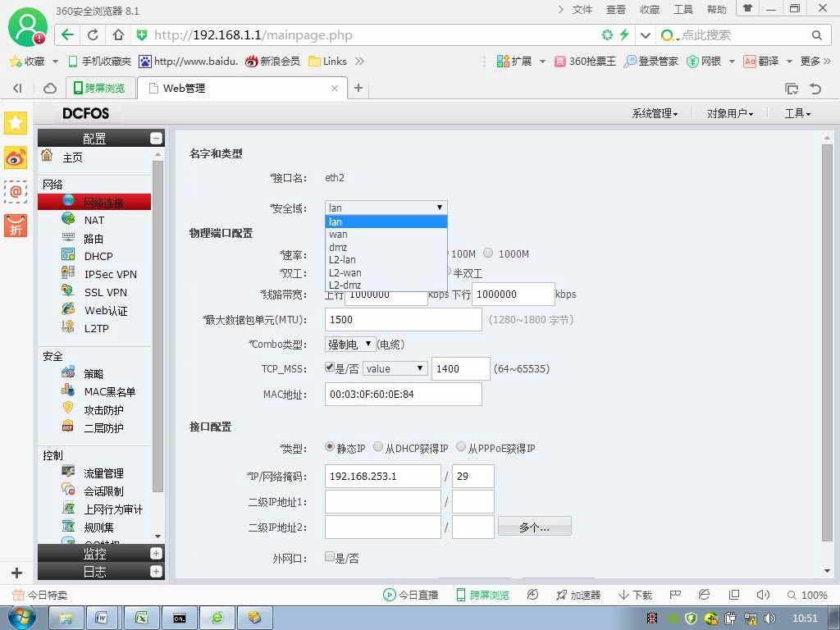Choose L2-dmz in the security zone list
840x630 pixels.
point(386,285)
